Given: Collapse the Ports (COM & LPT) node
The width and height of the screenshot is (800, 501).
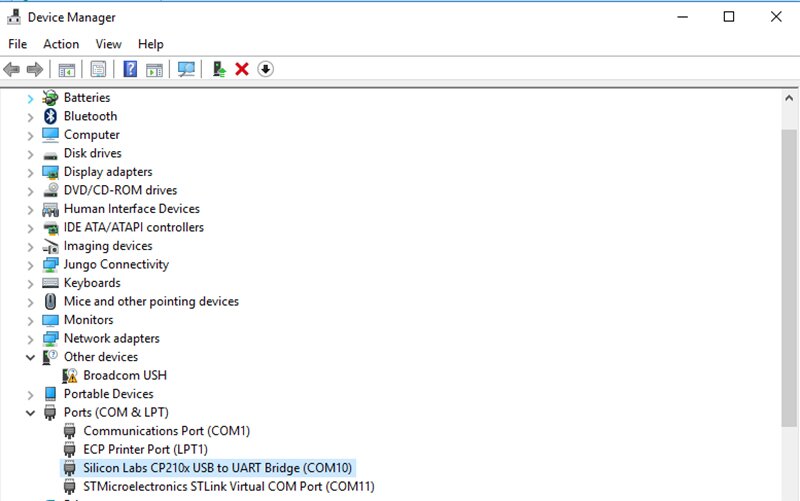Looking at the screenshot, I should coord(30,413).
